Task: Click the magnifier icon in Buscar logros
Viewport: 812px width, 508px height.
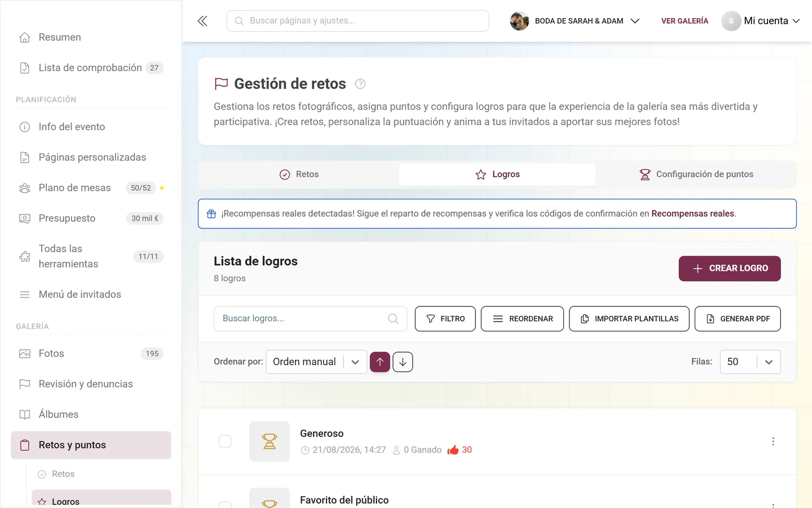Action: coord(393,319)
